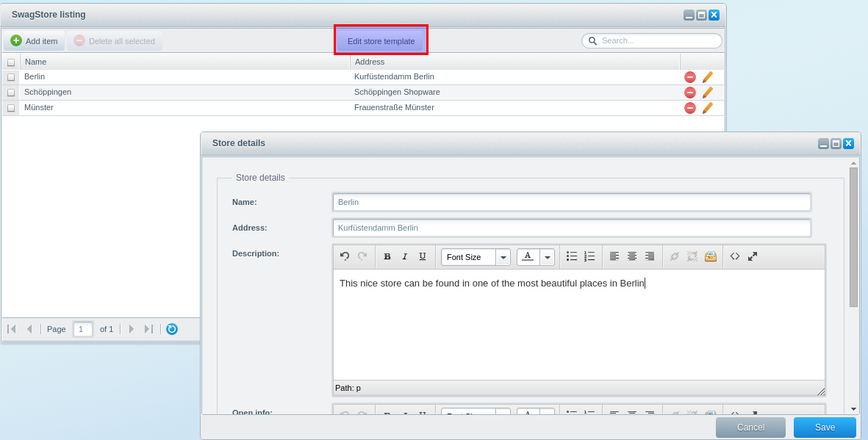
Task: Click Edit store template button
Action: (381, 41)
